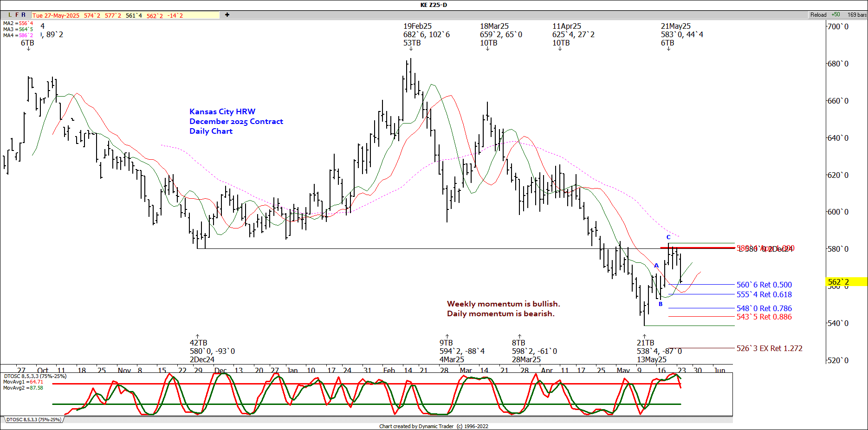Image resolution: width=868 pixels, height=430 pixels.
Task: Click the plus crosshair icon in the toolbar
Action: point(227,15)
